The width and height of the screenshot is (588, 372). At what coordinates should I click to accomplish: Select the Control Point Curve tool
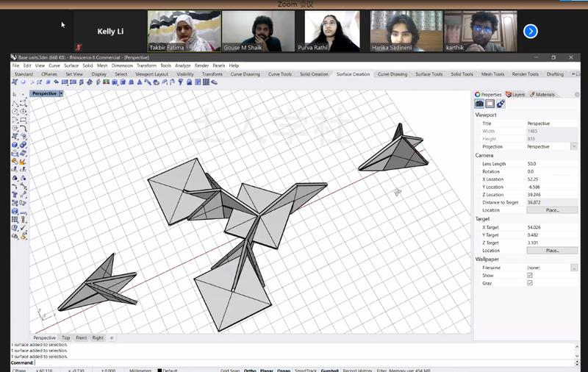(24, 103)
